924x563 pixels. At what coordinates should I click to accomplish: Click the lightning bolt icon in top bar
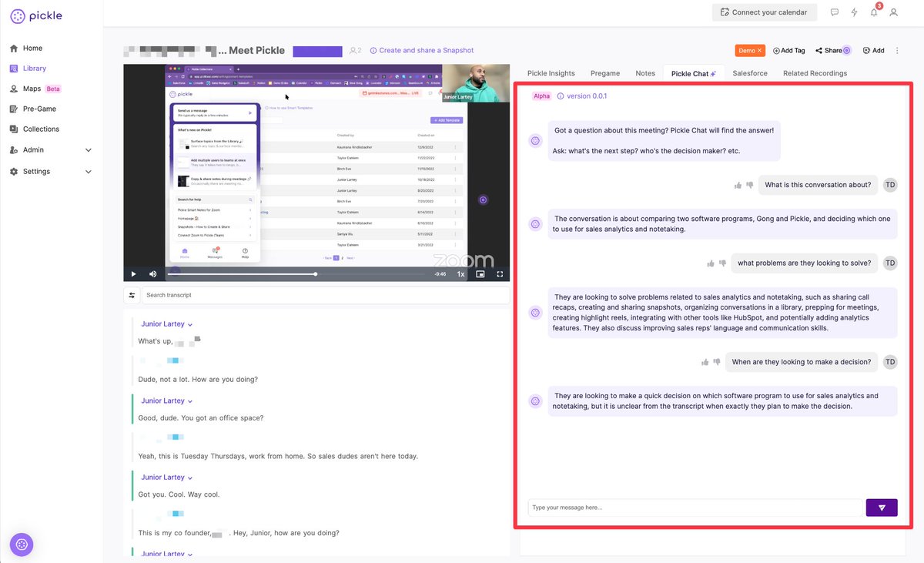(855, 12)
